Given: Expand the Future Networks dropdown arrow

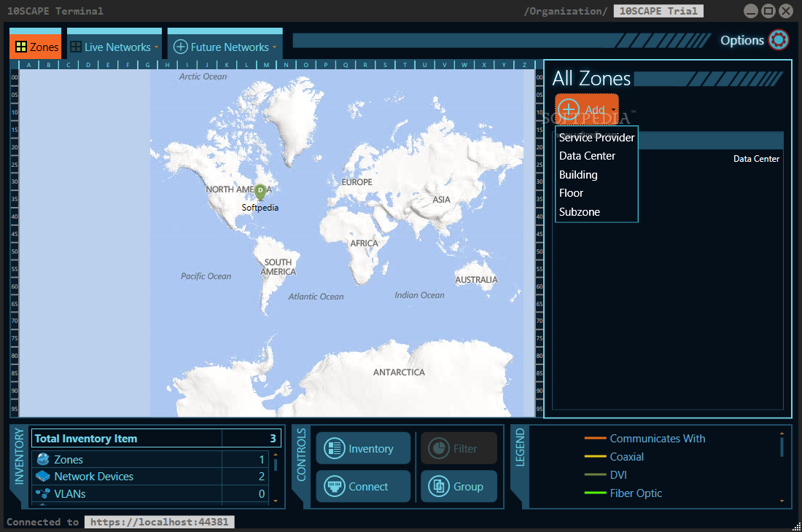Looking at the screenshot, I should [275, 47].
